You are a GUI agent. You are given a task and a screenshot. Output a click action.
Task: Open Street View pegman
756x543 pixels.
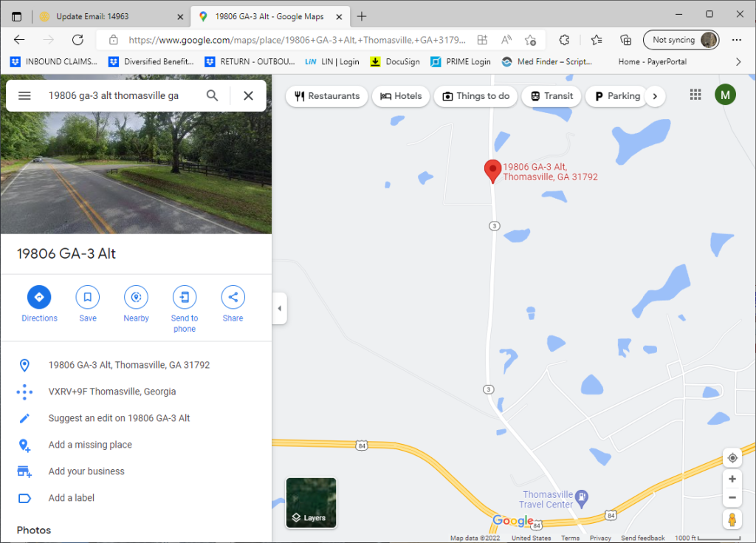pos(732,520)
